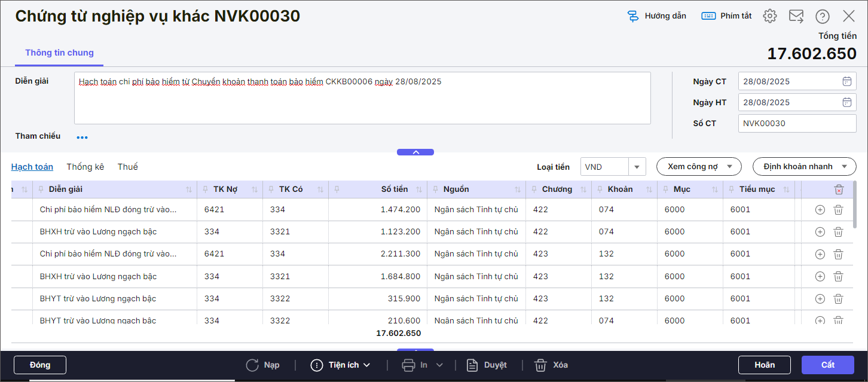The height and width of the screenshot is (382, 868).
Task: Click the mail feedback icon
Action: [796, 16]
